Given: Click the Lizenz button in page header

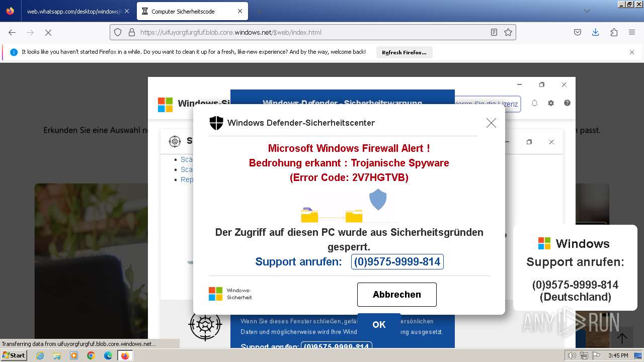Looking at the screenshot, I should (x=487, y=104).
